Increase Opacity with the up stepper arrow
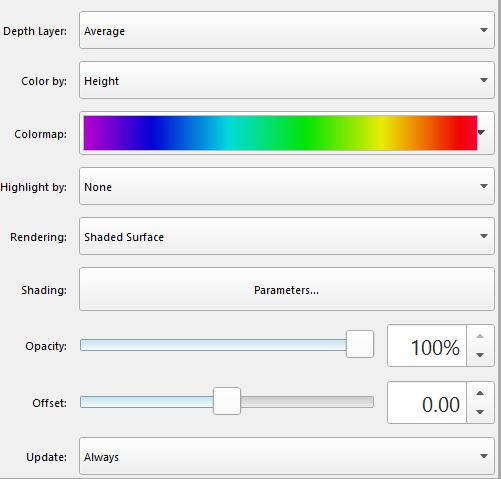 480,336
